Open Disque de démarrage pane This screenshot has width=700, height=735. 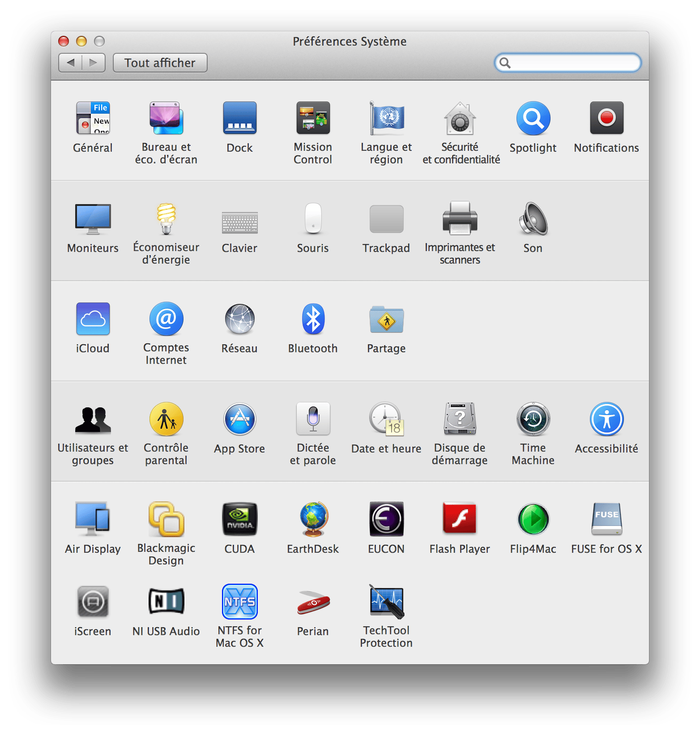pos(460,419)
